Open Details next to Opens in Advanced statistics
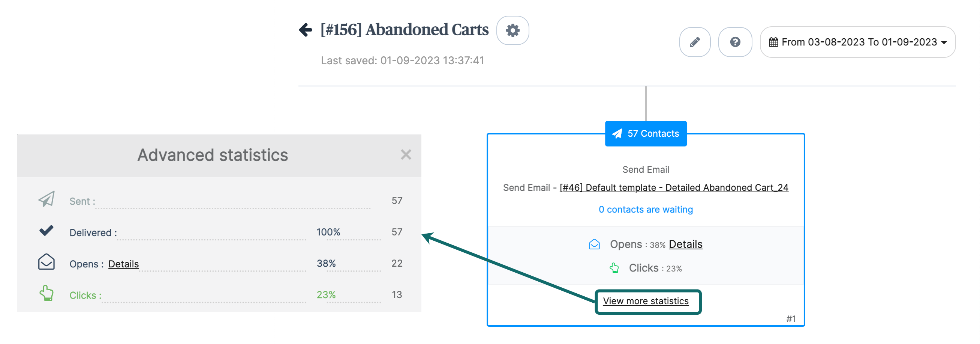 [x=123, y=264]
